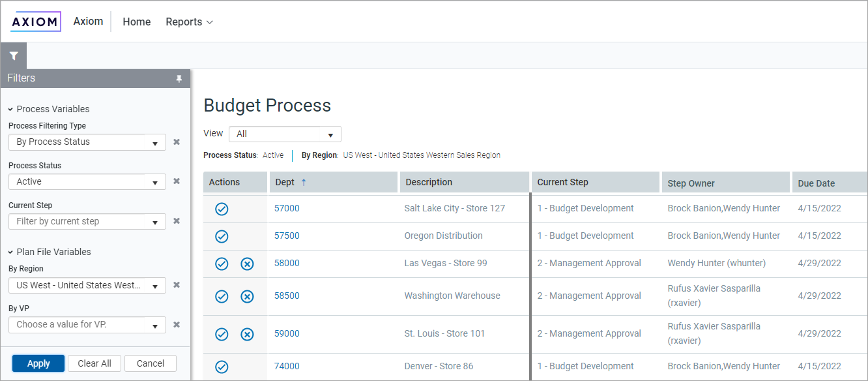Click the Apply button
The width and height of the screenshot is (868, 381).
pos(38,363)
